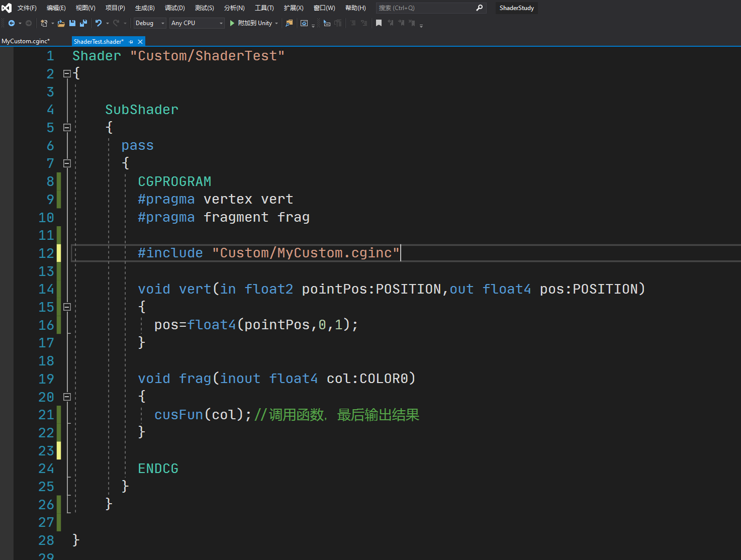Open the 测试(S) menu
This screenshot has height=560, width=741.
pyautogui.click(x=205, y=8)
